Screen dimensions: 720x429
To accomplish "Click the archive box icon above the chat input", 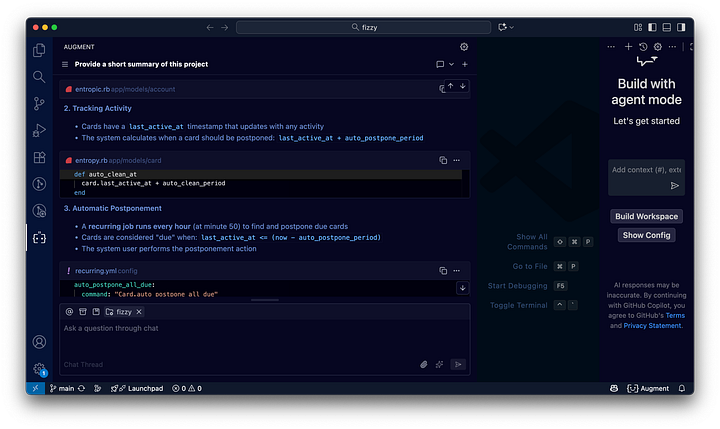I will (83, 312).
